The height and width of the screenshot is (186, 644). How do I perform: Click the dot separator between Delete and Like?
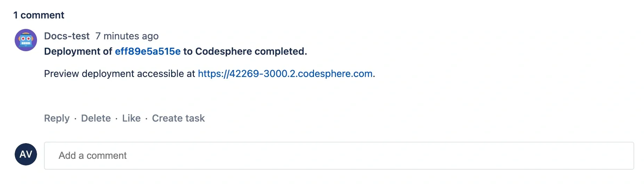116,119
